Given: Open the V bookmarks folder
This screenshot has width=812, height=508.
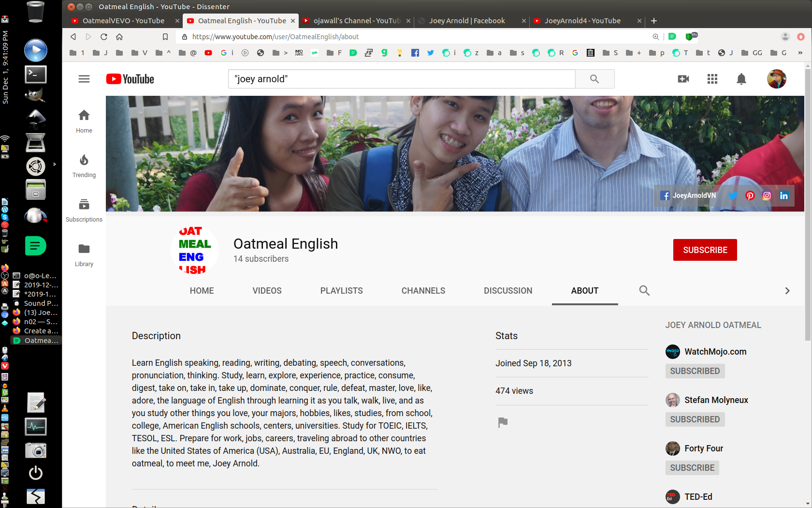Looking at the screenshot, I should [x=139, y=53].
